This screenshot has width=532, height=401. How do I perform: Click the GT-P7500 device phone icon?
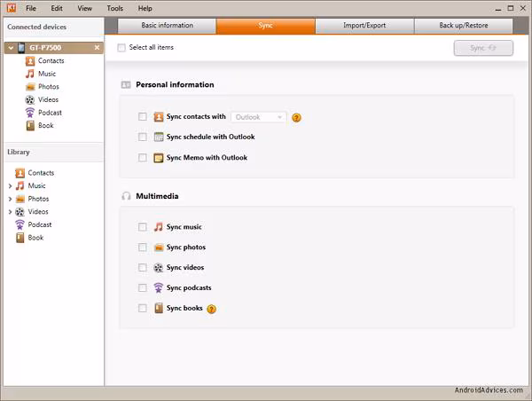[x=21, y=48]
